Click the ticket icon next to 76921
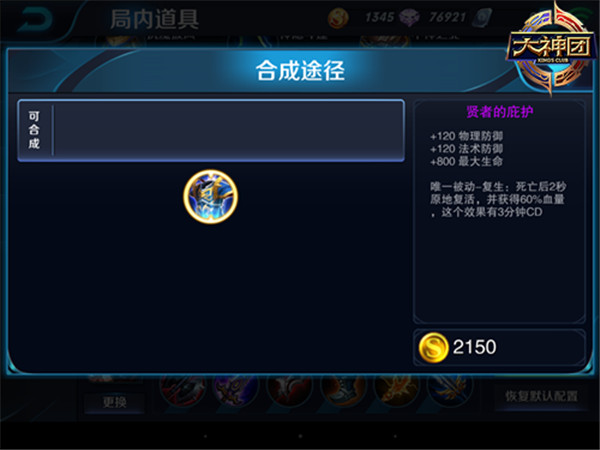Viewport: 600px width, 450px height. [482, 18]
